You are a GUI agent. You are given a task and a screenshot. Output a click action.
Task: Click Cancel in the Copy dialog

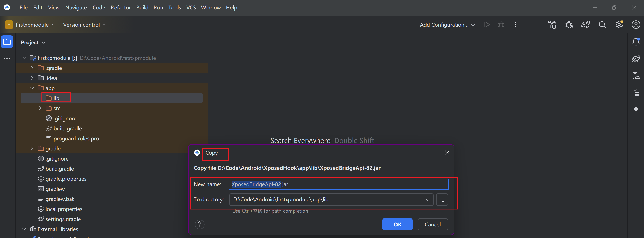432,224
